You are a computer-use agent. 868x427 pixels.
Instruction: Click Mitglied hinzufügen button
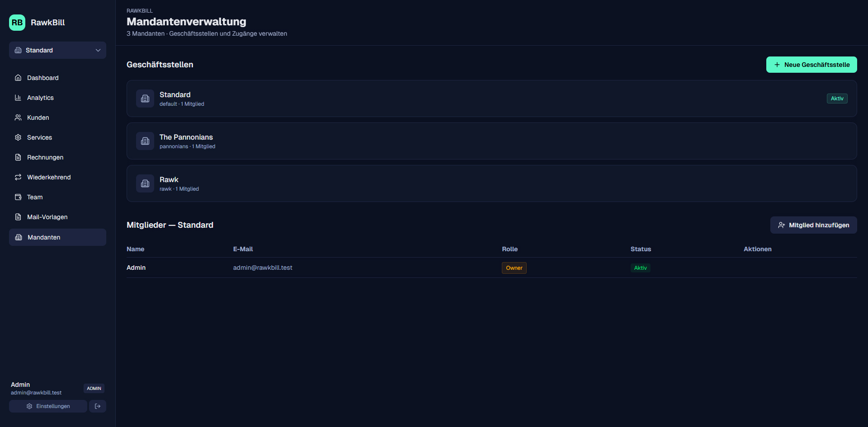point(813,225)
